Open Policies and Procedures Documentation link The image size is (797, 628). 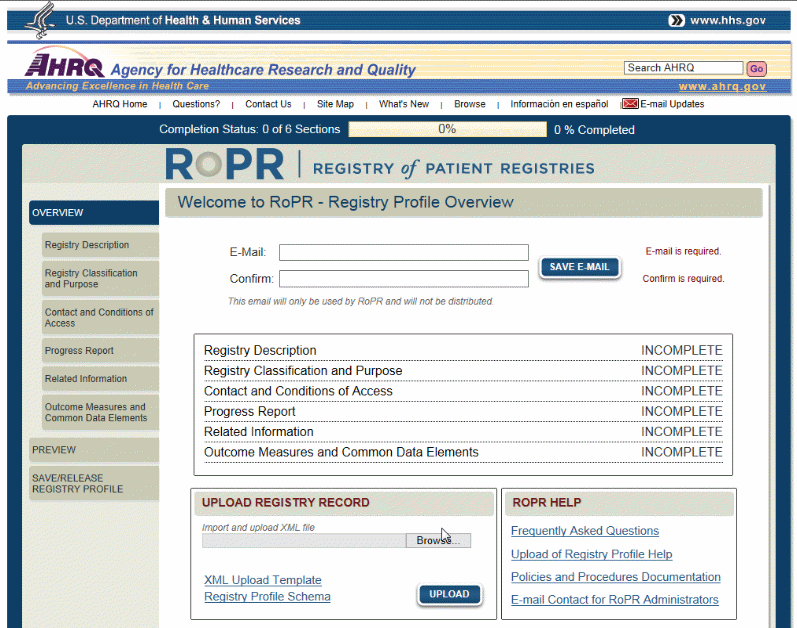(616, 577)
